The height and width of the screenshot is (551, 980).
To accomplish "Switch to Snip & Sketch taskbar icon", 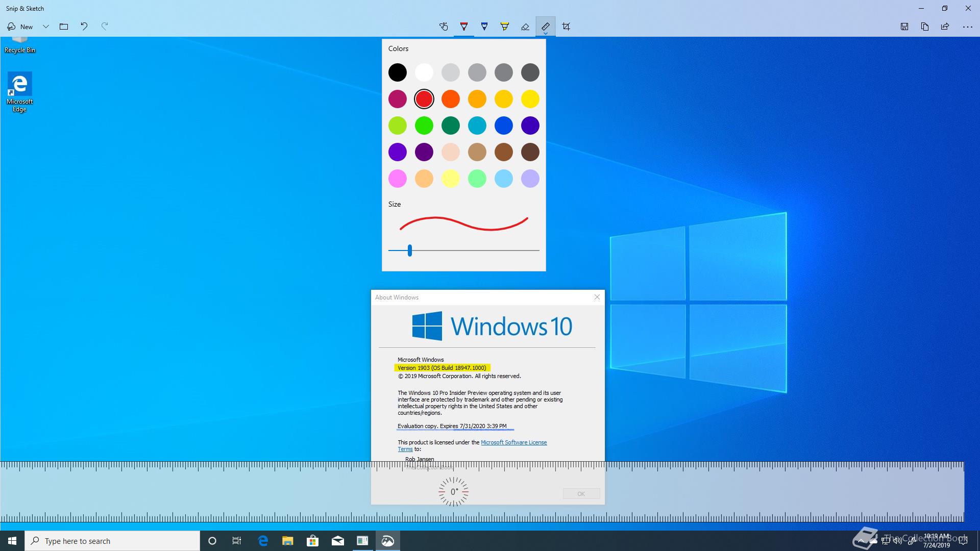I will [x=387, y=541].
